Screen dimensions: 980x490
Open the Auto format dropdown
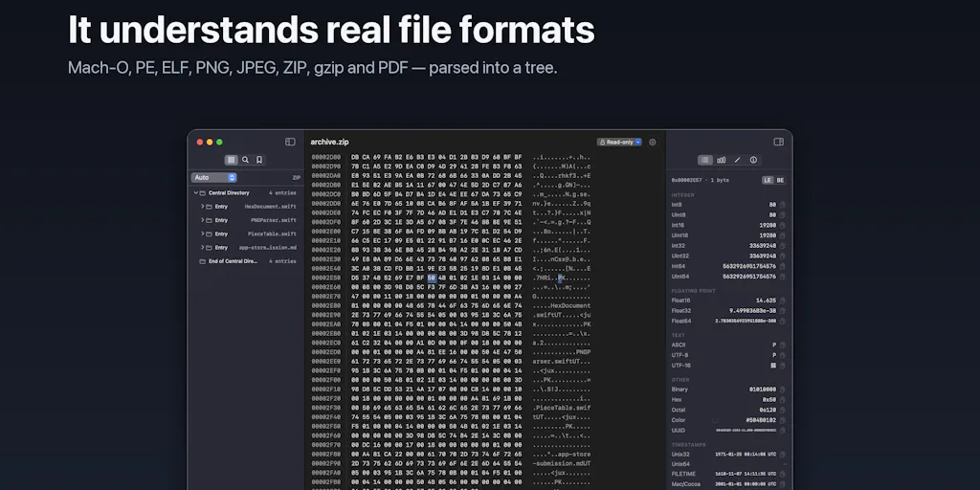[213, 177]
